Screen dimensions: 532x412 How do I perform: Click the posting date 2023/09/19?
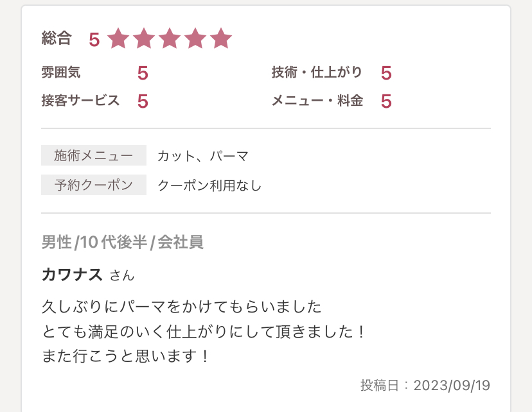pos(452,385)
